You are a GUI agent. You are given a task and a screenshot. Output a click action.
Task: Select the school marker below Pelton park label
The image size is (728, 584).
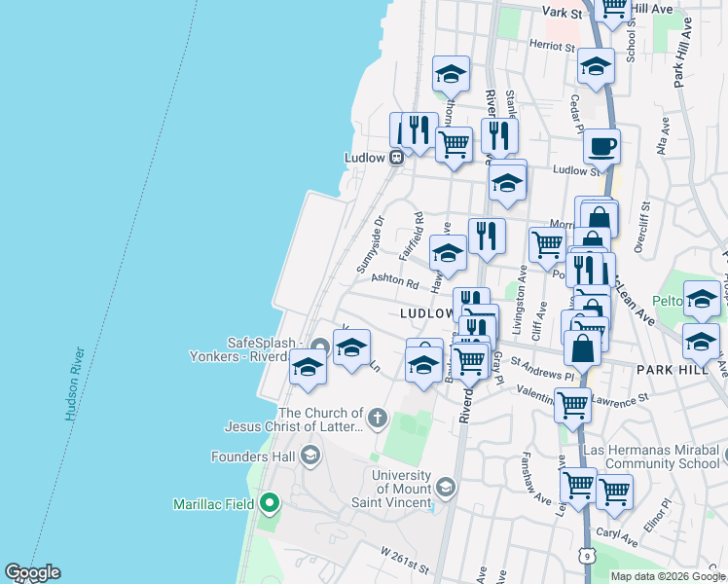[x=701, y=343]
